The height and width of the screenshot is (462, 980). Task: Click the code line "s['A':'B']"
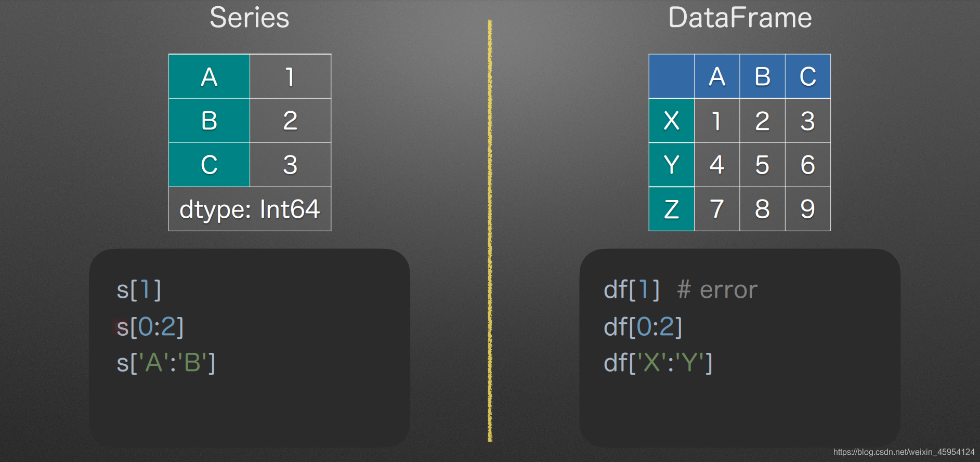[166, 363]
